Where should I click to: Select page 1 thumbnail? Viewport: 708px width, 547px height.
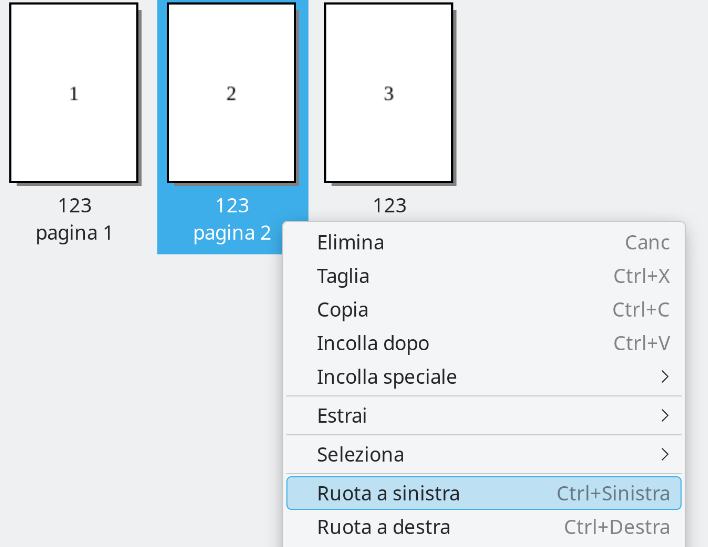pyautogui.click(x=73, y=93)
